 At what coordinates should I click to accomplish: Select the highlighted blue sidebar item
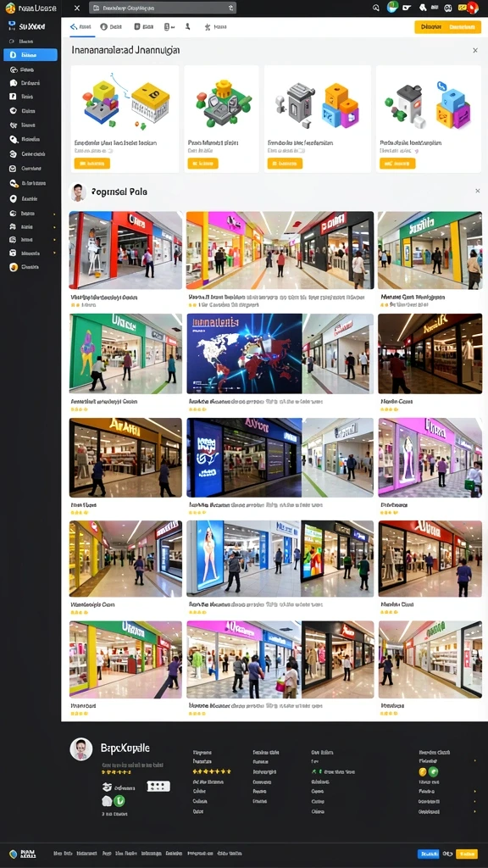point(30,55)
